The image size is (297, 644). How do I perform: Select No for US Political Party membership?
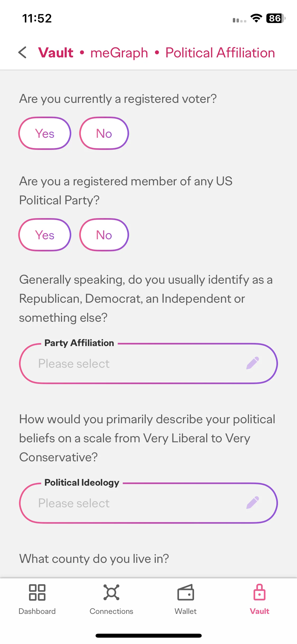click(104, 235)
